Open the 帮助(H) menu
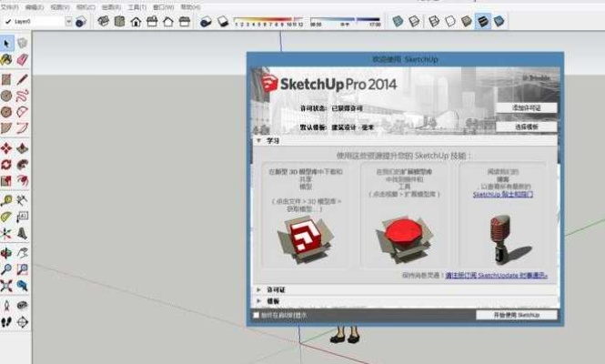605x364 pixels. (190, 6)
